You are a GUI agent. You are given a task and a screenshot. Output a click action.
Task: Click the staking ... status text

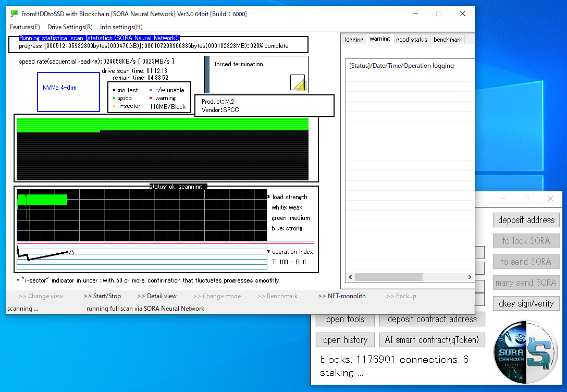[341, 373]
